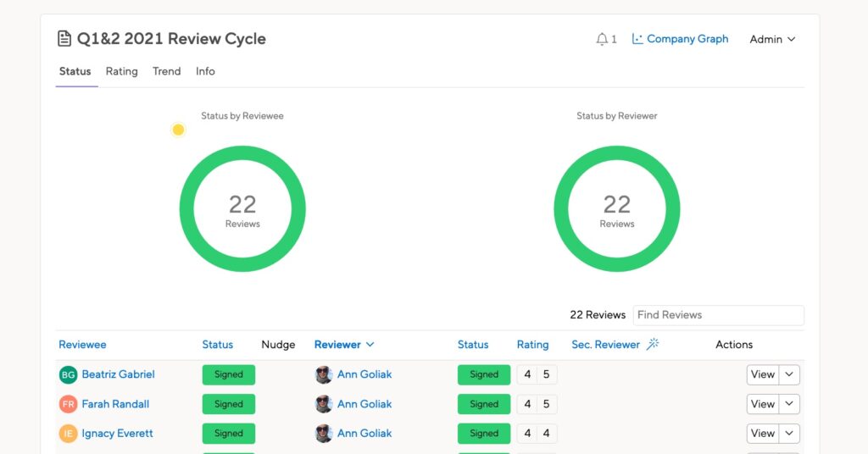Click the Status by Reviewer donut chart

[x=617, y=208]
